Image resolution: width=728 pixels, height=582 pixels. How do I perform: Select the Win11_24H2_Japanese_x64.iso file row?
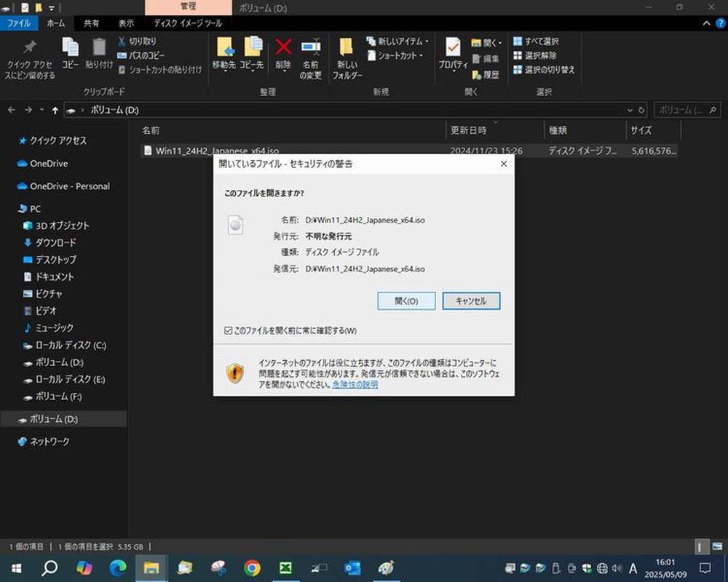click(408, 151)
